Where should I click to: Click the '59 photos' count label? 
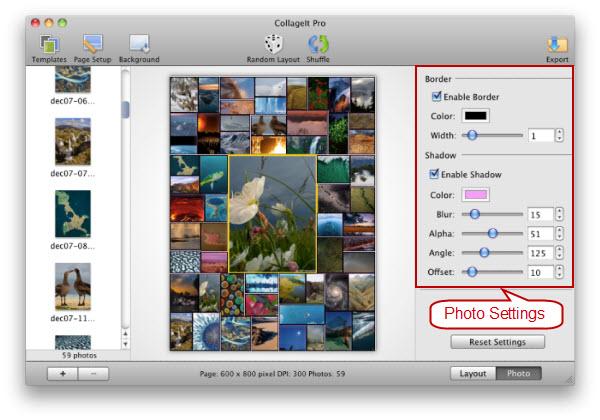(x=79, y=355)
